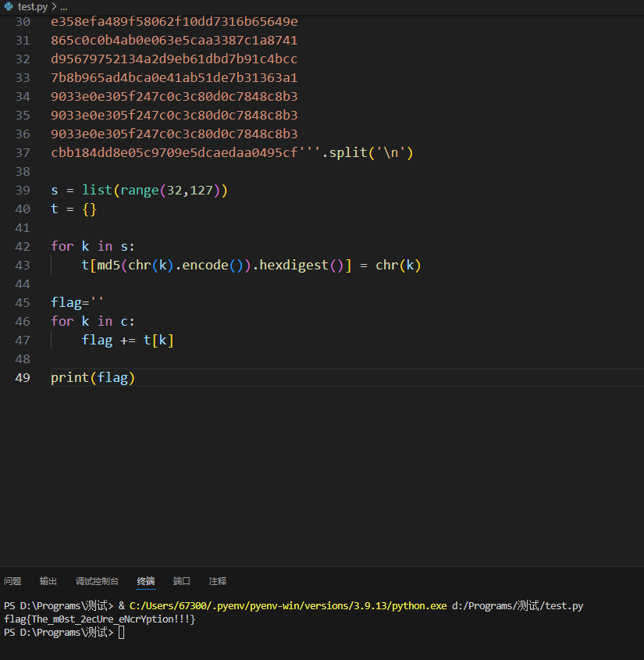Viewport: 644px width, 660px height.
Task: Click the md5 function call on line 43
Action: 109,266
